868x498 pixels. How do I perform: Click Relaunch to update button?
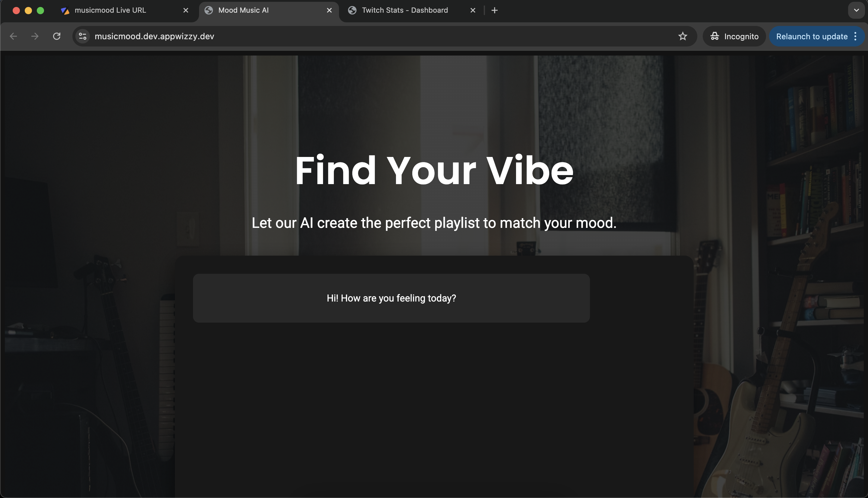tap(811, 36)
